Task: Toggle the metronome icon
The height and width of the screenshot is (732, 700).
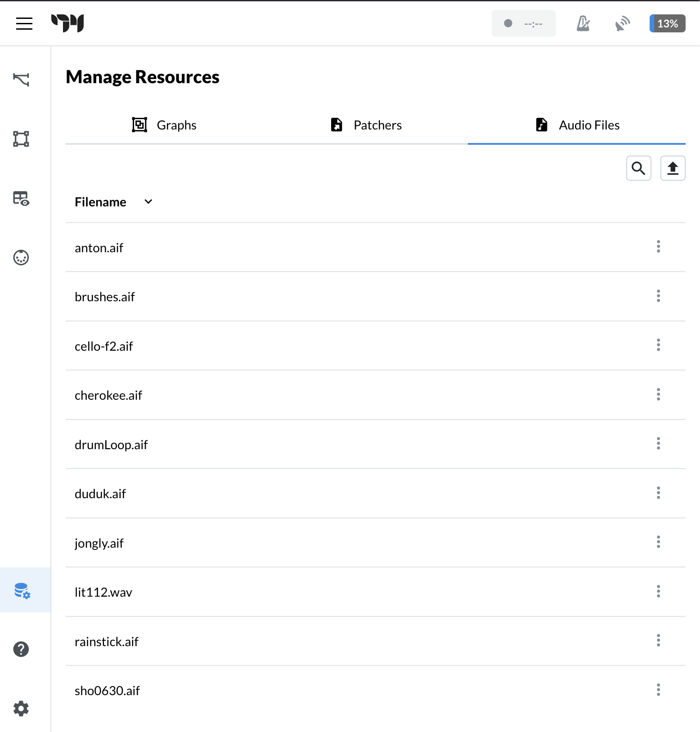Action: click(583, 23)
